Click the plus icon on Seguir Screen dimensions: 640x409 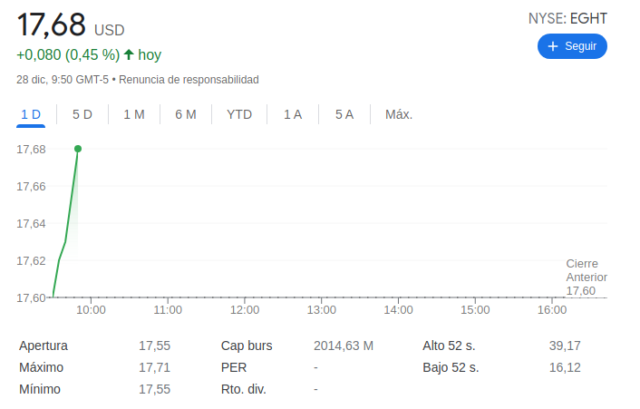pos(553,46)
